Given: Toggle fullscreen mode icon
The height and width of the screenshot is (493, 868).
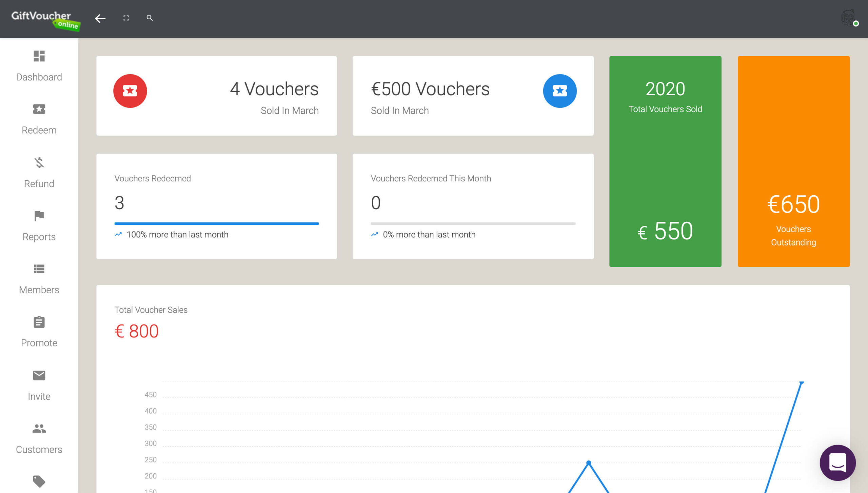Looking at the screenshot, I should (126, 18).
